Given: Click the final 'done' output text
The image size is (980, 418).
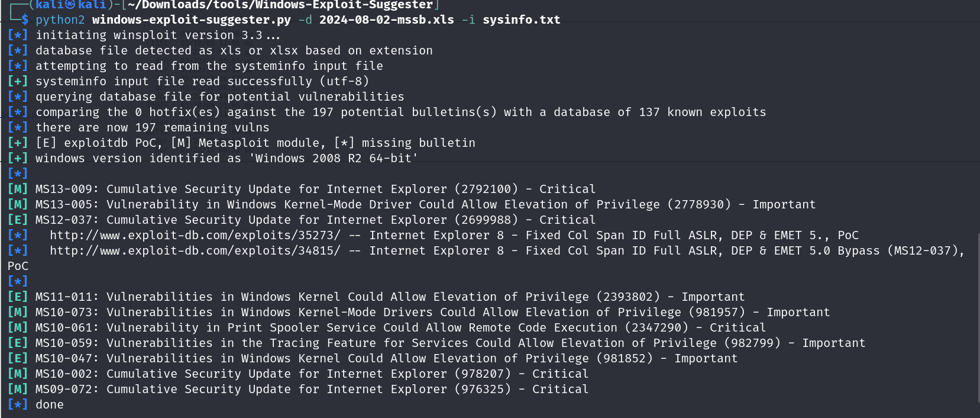Looking at the screenshot, I should pyautogui.click(x=50, y=404).
